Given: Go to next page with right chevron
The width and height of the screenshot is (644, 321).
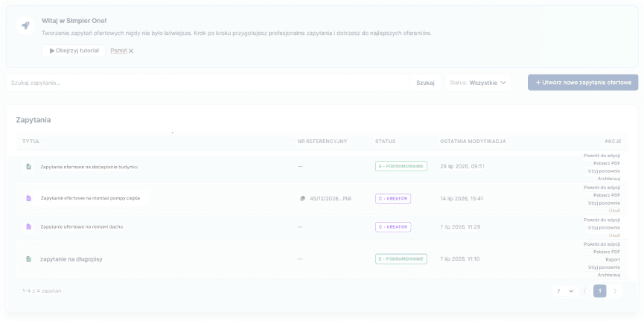Looking at the screenshot, I should 615,291.
